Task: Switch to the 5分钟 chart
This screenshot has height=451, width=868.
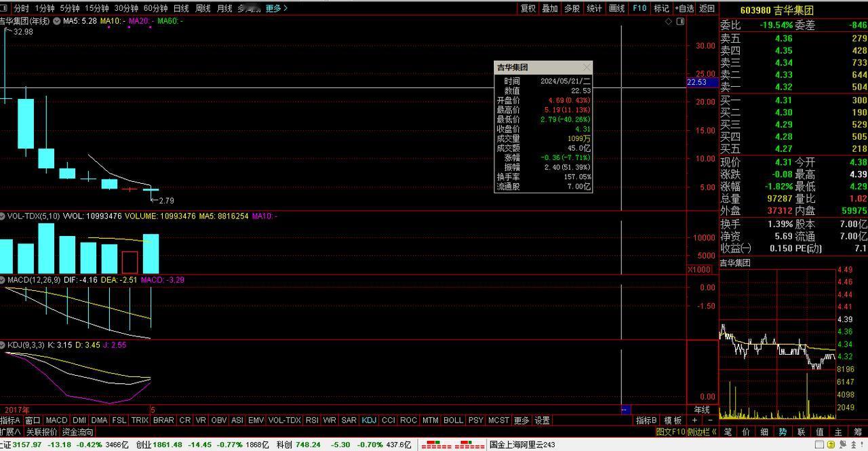Action: click(x=70, y=8)
